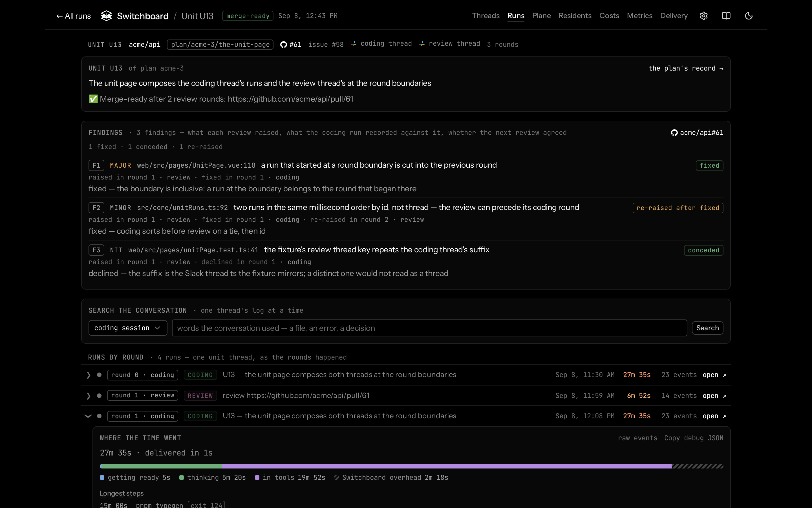Viewport: 812px width, 508px height.
Task: Open the round 1 review run externally
Action: click(x=714, y=396)
